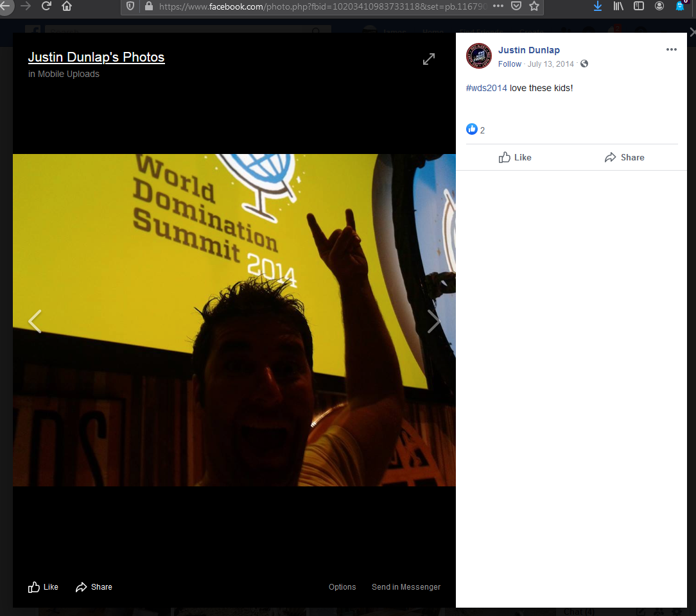Open Justin Dunlap's profile name link
The image size is (696, 616).
tap(528, 50)
